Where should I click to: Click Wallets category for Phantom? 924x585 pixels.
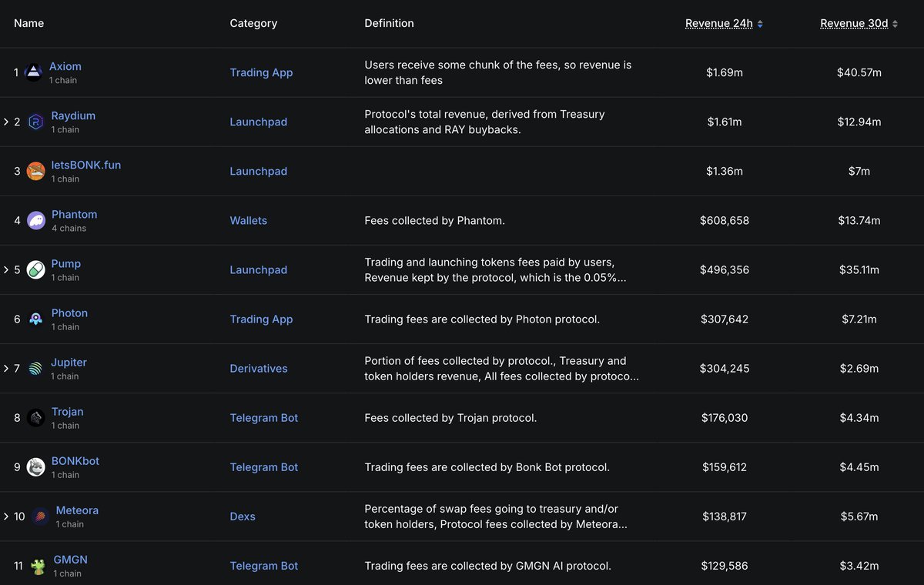[249, 220]
